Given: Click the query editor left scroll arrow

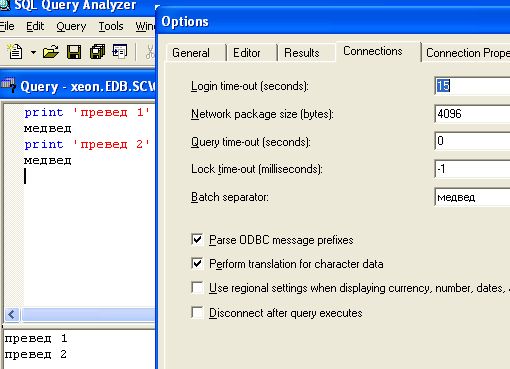Looking at the screenshot, I should tap(12, 314).
